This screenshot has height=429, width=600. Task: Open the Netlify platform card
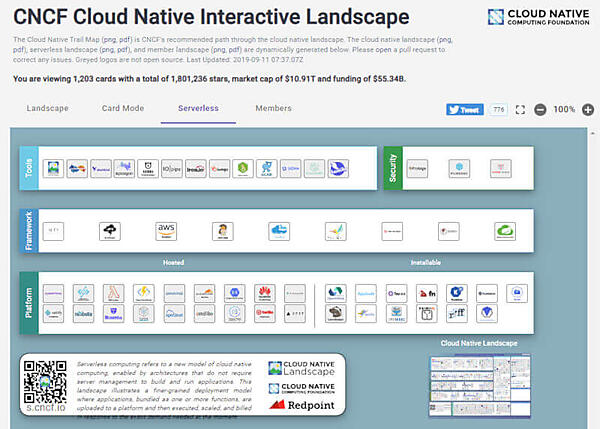pyautogui.click(x=53, y=314)
